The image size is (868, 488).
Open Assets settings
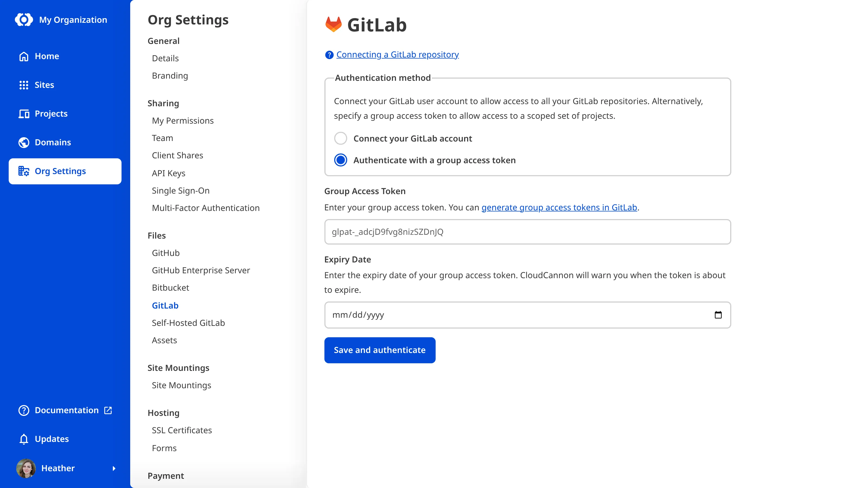[164, 340]
